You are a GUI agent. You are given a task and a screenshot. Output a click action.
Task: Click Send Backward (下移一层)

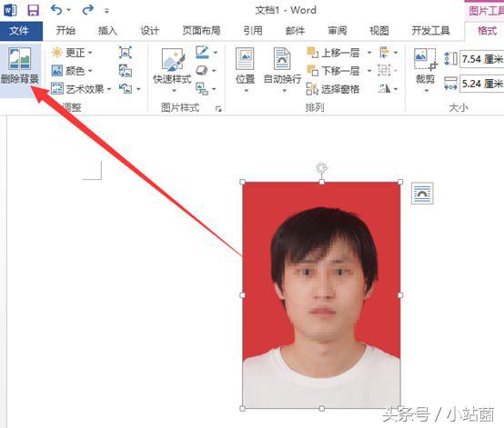point(334,71)
